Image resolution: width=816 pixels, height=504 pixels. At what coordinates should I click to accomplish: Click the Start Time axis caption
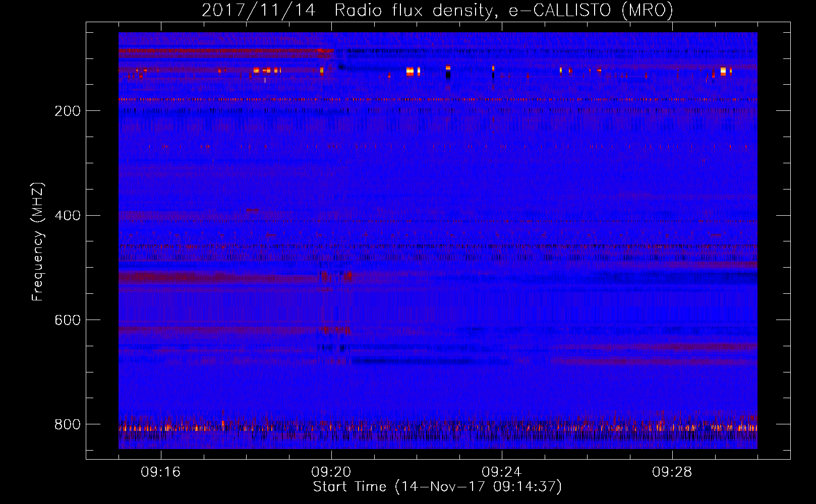click(x=437, y=487)
